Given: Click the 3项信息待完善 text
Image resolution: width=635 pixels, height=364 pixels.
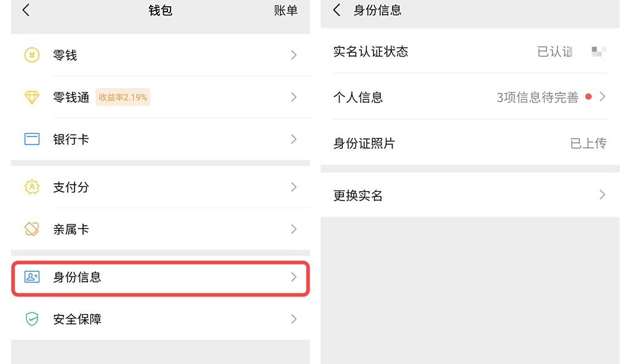Looking at the screenshot, I should (537, 97).
